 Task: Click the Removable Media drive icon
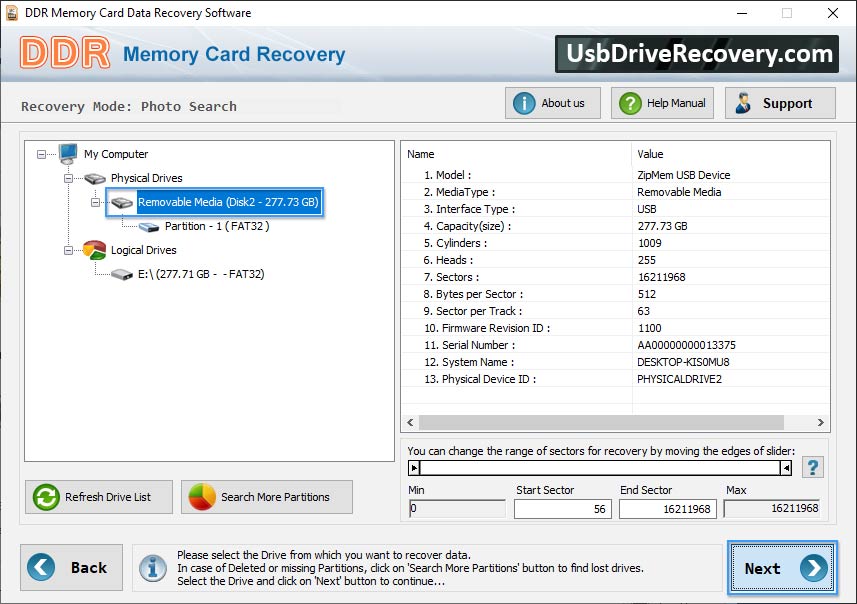pyautogui.click(x=122, y=203)
